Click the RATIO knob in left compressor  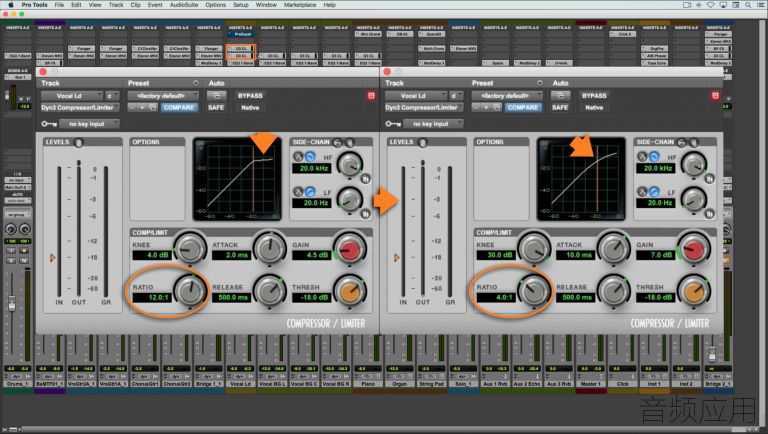coord(190,291)
